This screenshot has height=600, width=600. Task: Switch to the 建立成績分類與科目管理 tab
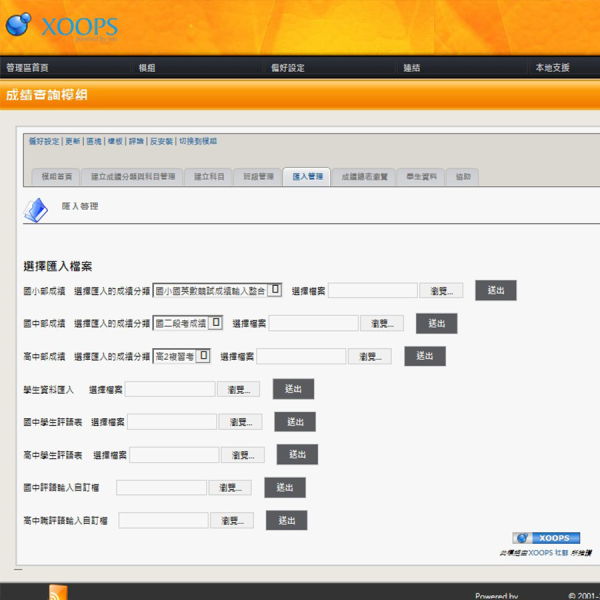[x=133, y=177]
